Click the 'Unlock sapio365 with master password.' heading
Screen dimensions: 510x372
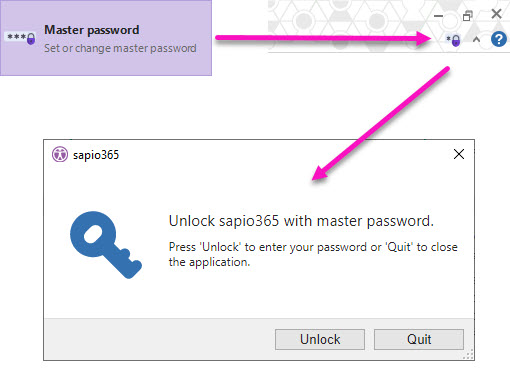301,221
